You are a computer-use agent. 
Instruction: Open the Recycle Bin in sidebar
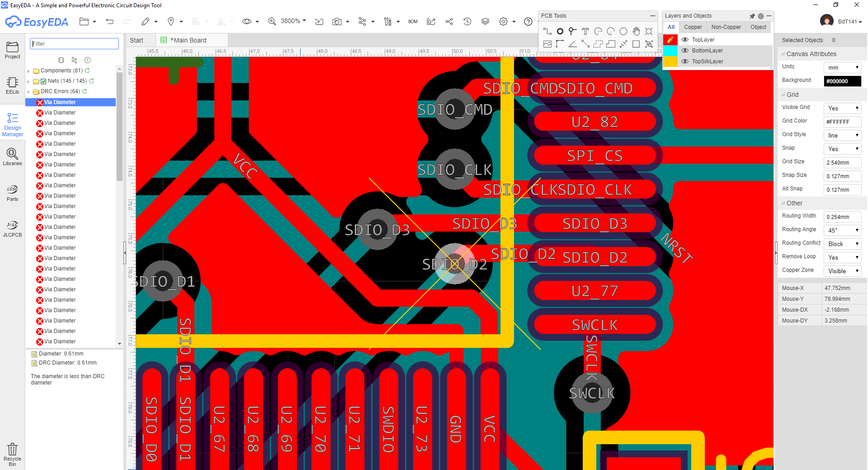tap(13, 454)
